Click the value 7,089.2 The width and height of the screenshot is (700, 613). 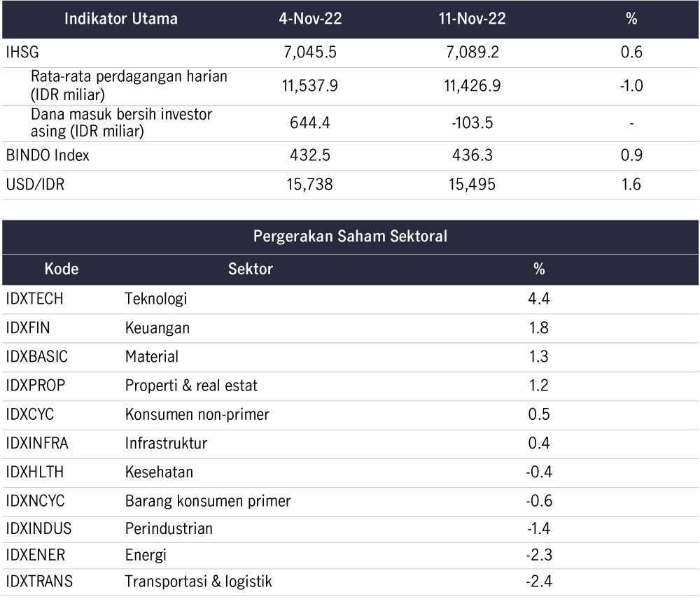(472, 52)
